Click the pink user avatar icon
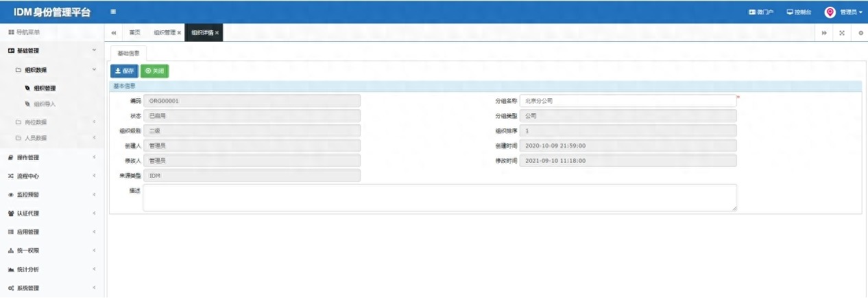Image resolution: width=868 pixels, height=298 pixels. click(x=830, y=12)
